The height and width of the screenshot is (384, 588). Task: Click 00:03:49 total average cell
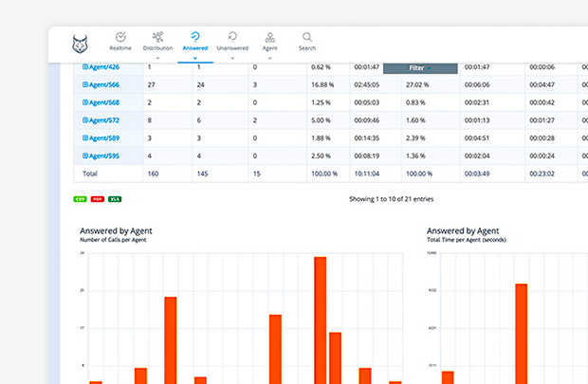(477, 174)
